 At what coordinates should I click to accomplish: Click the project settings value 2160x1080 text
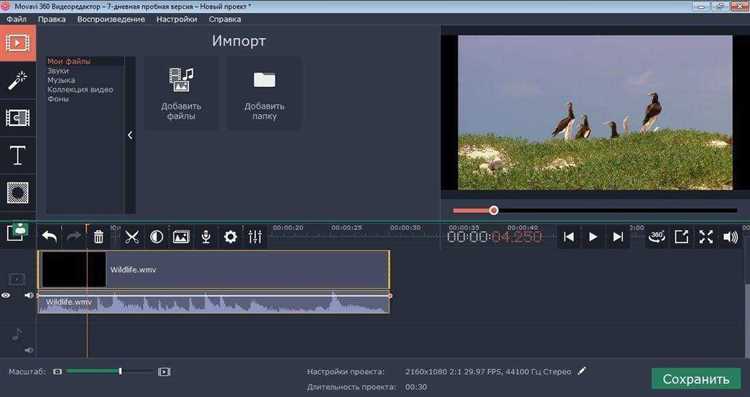click(488, 372)
